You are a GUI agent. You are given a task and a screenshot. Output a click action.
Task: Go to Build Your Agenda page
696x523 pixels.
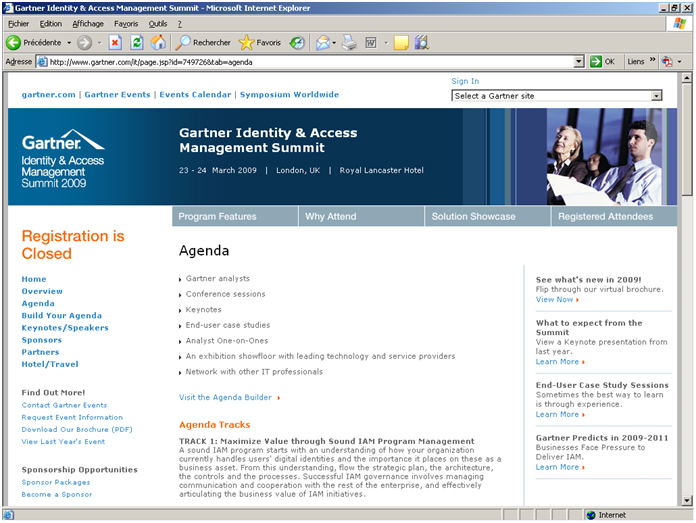(x=62, y=316)
